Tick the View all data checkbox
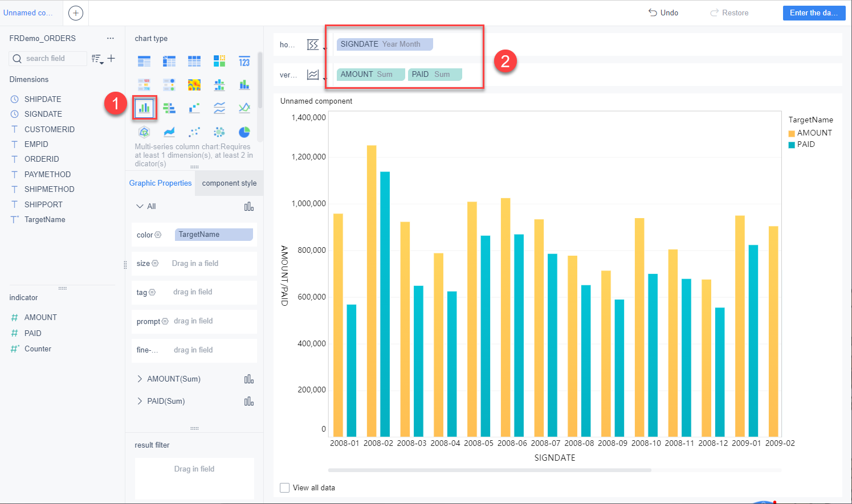The image size is (852, 504). (285, 488)
